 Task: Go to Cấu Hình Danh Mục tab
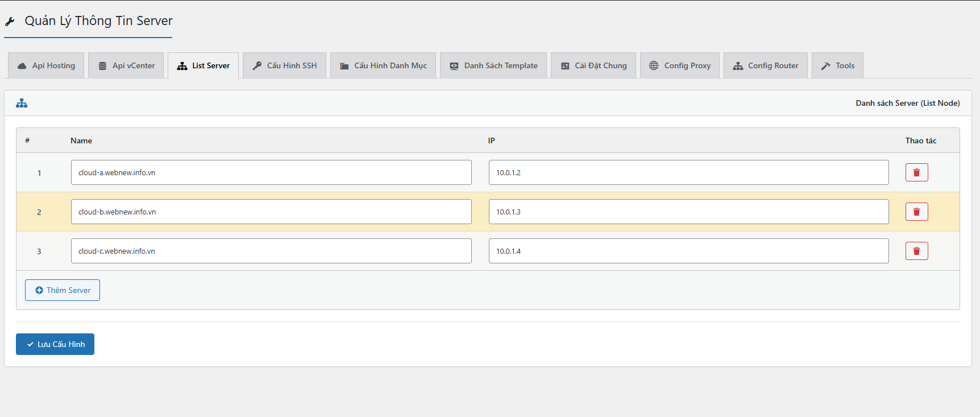(x=383, y=65)
